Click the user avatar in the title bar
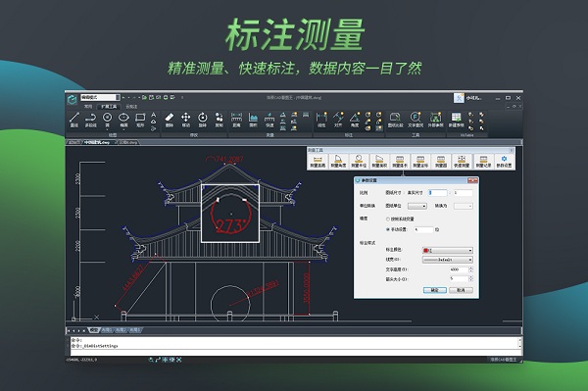 [x=459, y=98]
